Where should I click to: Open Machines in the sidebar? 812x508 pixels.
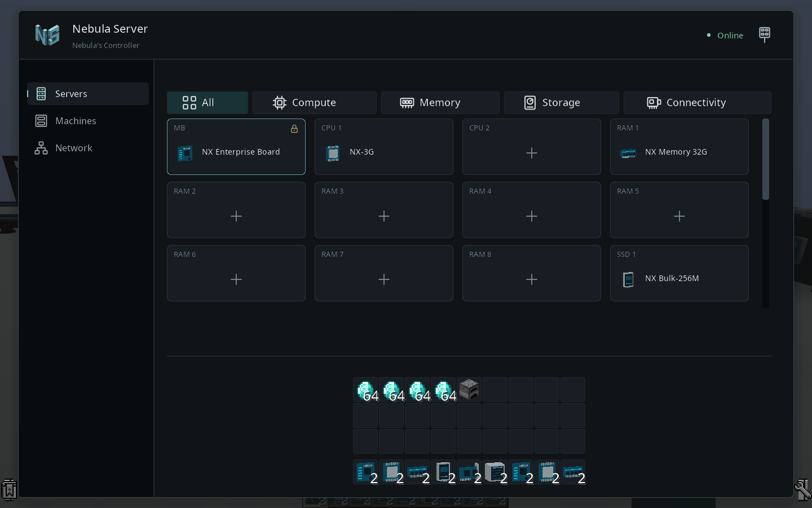click(88, 121)
